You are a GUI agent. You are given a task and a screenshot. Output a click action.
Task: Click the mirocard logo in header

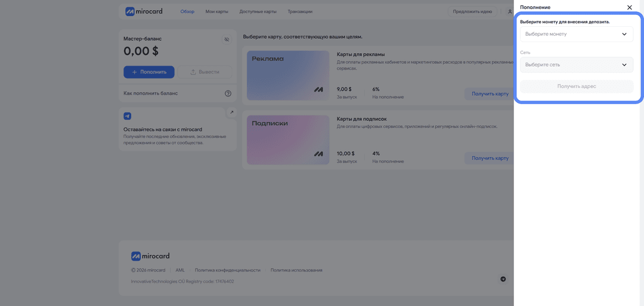click(x=144, y=11)
